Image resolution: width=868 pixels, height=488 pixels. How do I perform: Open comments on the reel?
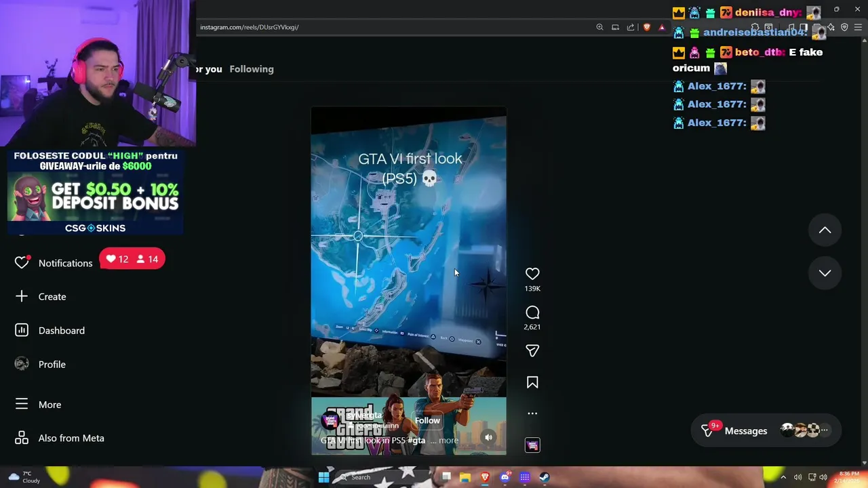click(x=532, y=312)
